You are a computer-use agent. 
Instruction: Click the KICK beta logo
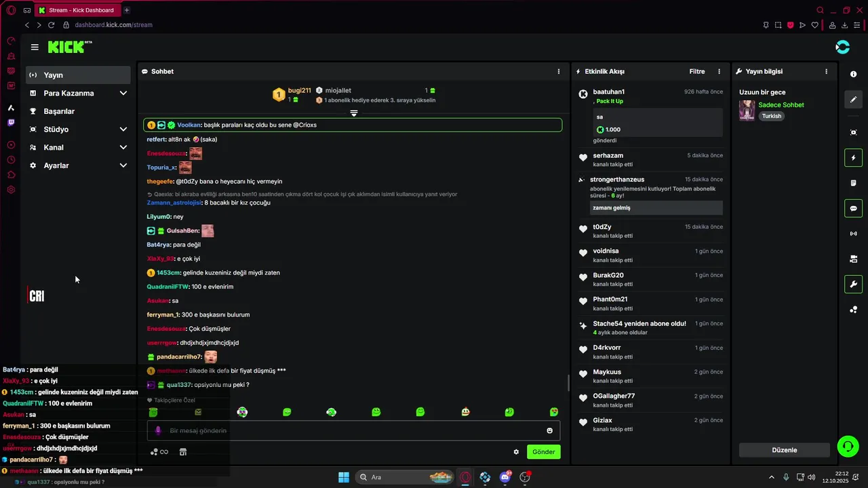[x=70, y=47]
